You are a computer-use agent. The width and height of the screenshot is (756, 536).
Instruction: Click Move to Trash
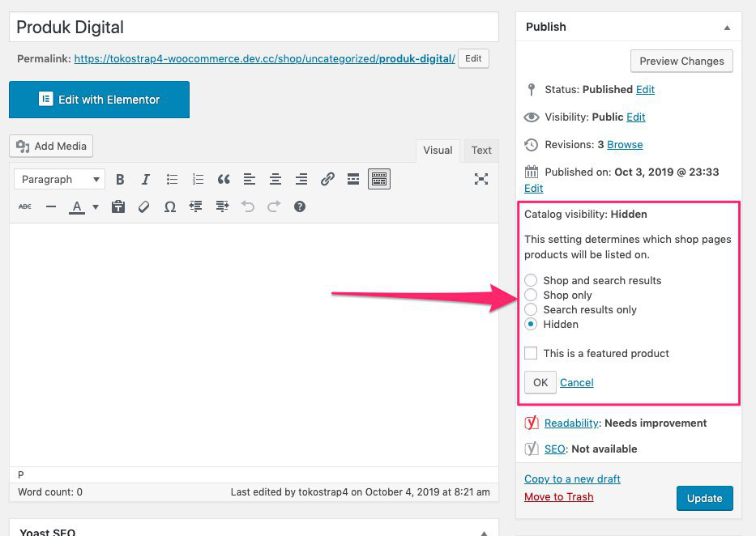[559, 496]
